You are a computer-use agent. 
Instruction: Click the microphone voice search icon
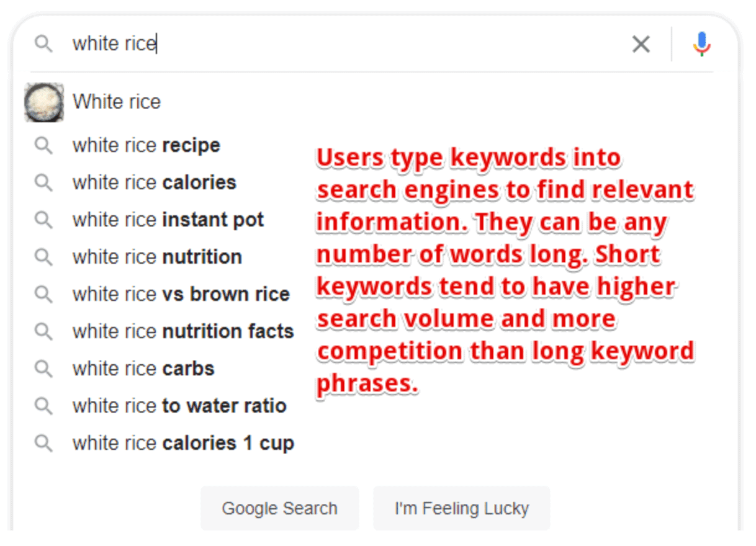pos(702,44)
